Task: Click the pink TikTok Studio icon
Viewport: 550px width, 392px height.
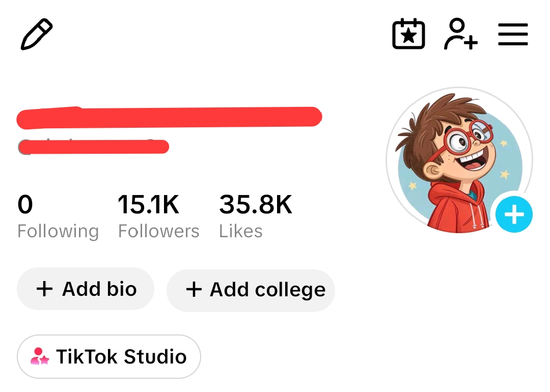Action: (39, 356)
